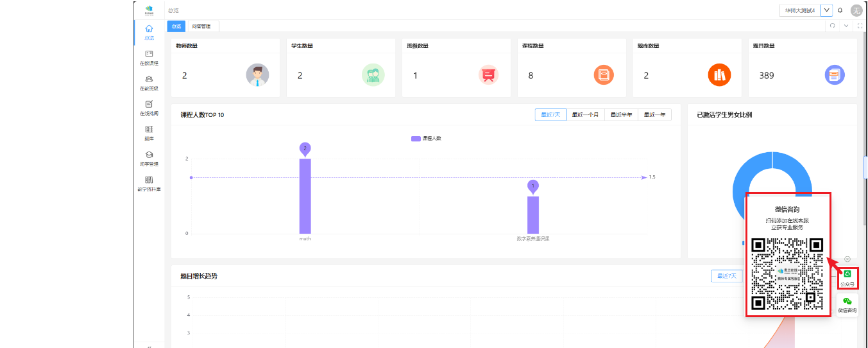Toggle 课程人数 legend series
Image resolution: width=868 pixels, height=348 pixels.
pos(426,139)
